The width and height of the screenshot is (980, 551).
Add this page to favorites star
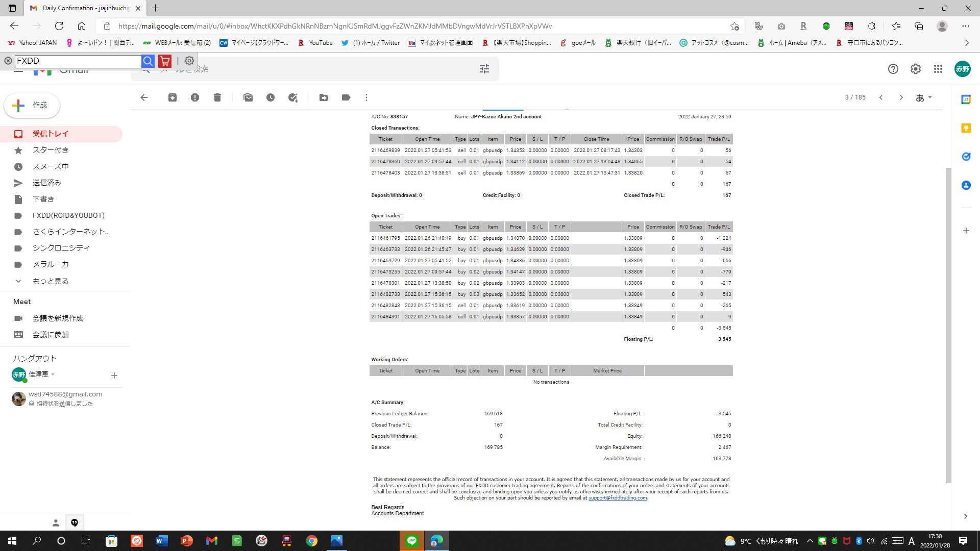(734, 26)
